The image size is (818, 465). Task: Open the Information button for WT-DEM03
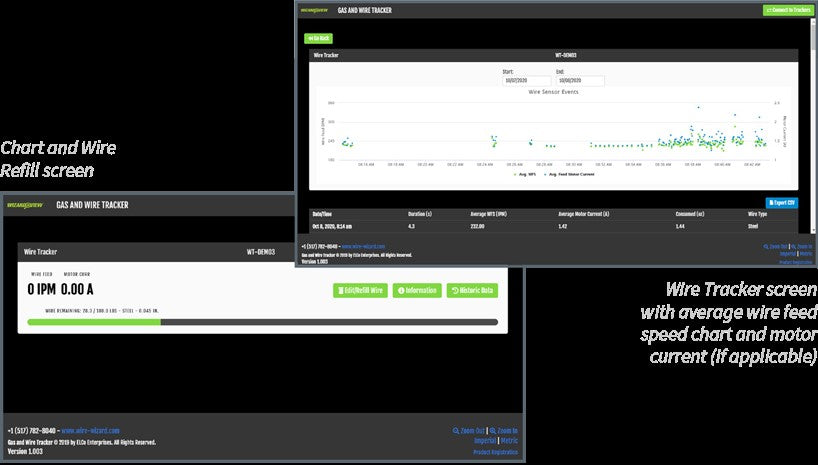[x=417, y=291]
